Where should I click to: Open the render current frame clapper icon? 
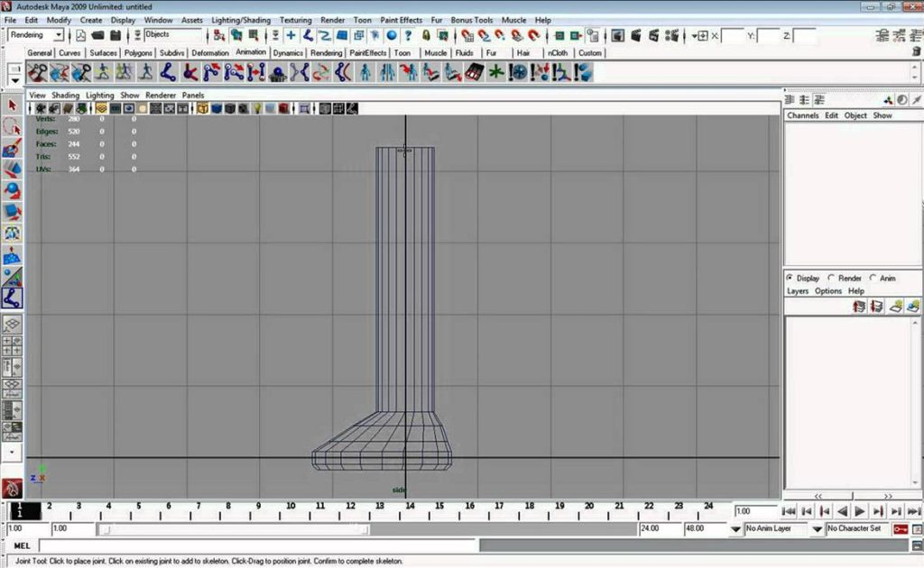636,35
